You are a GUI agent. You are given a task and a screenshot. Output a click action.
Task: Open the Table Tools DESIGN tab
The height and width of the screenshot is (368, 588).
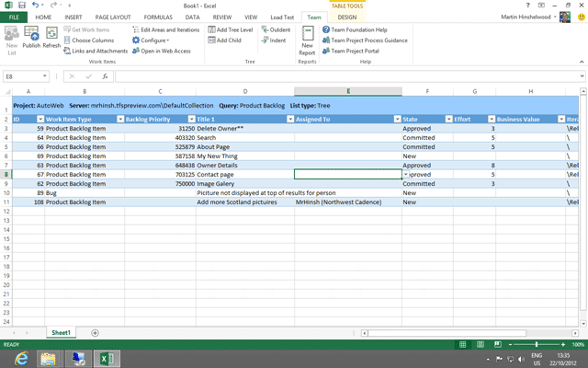(347, 17)
